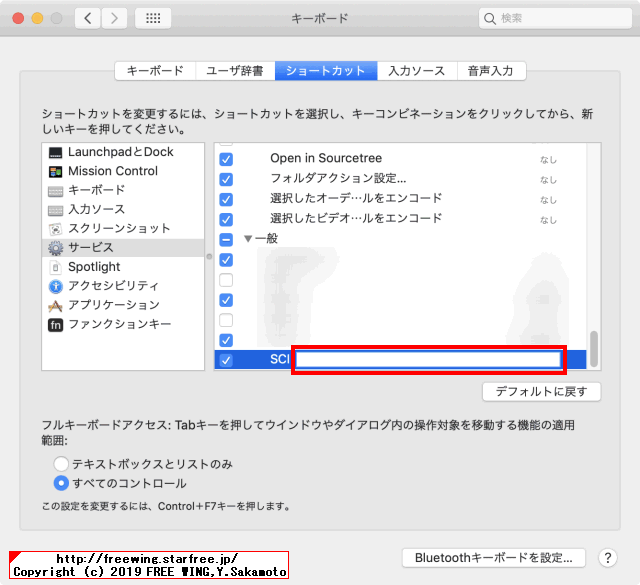Click the フォルダアクション設定… service name

[x=338, y=178]
